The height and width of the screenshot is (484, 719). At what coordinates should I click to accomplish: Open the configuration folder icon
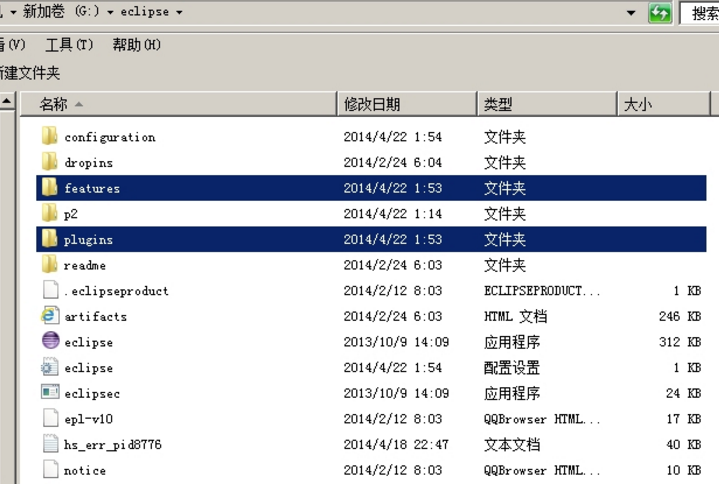coord(50,136)
